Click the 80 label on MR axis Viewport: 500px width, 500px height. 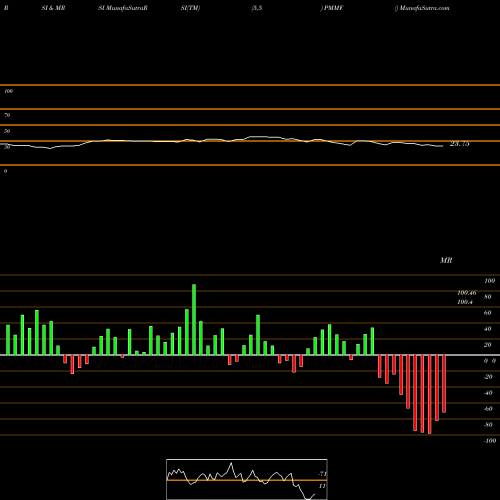pos(488,297)
